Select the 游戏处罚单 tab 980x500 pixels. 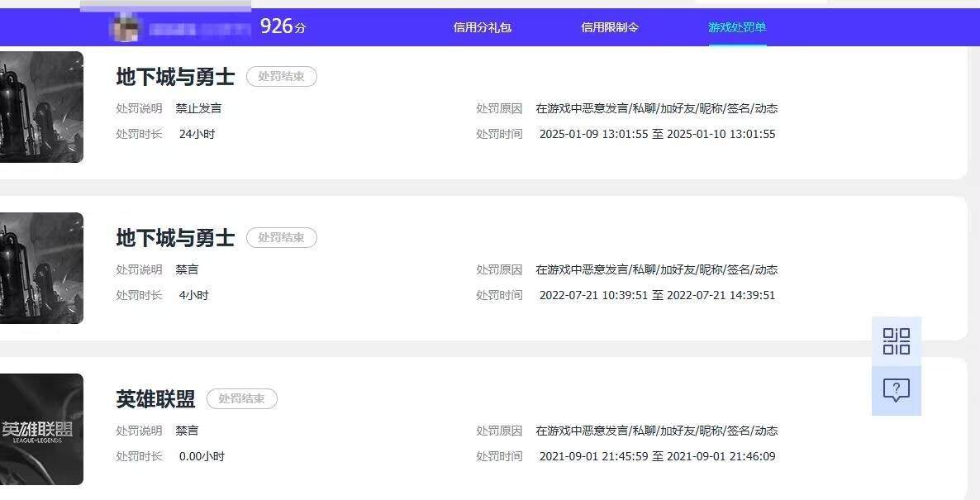738,27
